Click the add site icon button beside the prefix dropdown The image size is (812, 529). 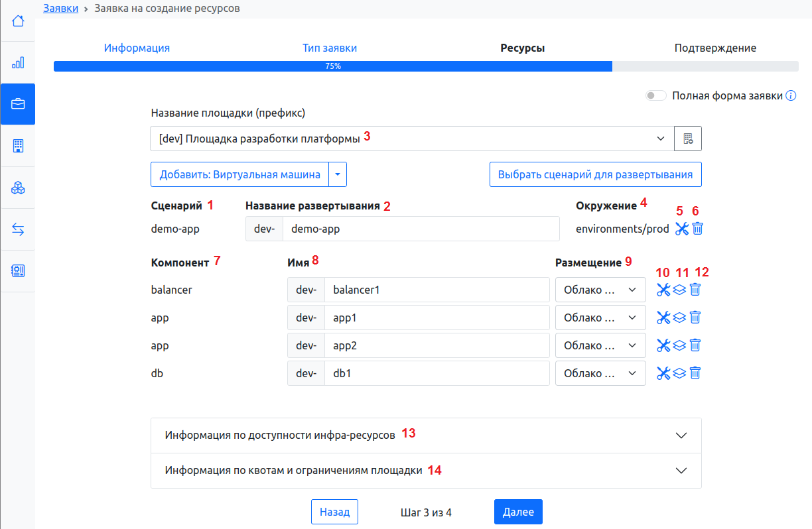point(688,139)
